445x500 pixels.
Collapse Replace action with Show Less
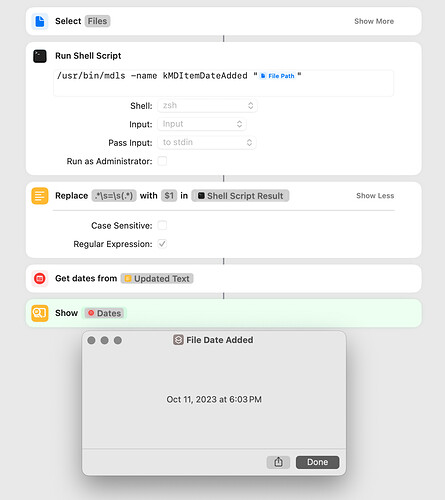375,196
